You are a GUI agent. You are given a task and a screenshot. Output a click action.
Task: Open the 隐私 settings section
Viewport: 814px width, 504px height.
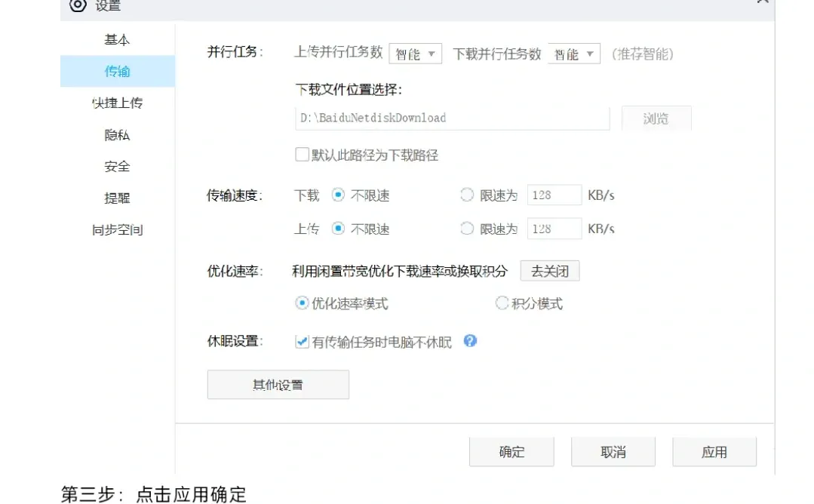(117, 134)
